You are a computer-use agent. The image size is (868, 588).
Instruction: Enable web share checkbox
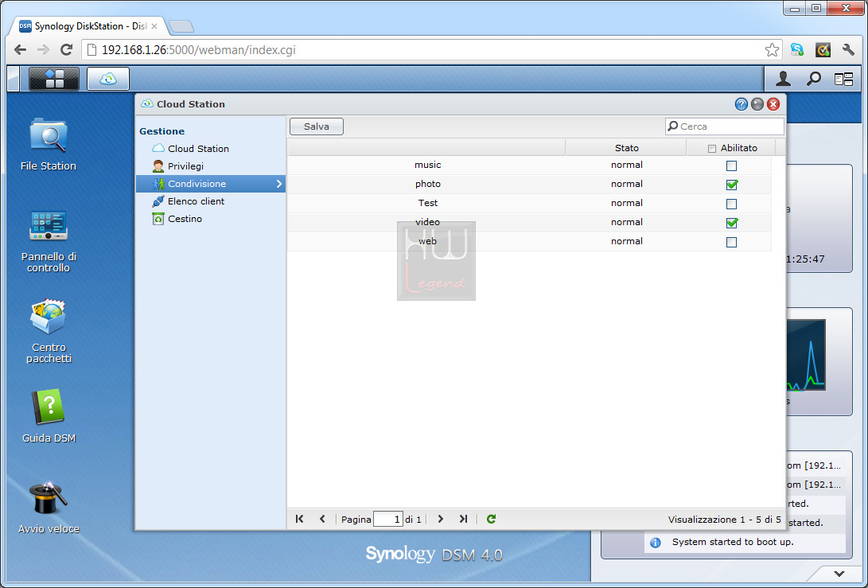(731, 242)
